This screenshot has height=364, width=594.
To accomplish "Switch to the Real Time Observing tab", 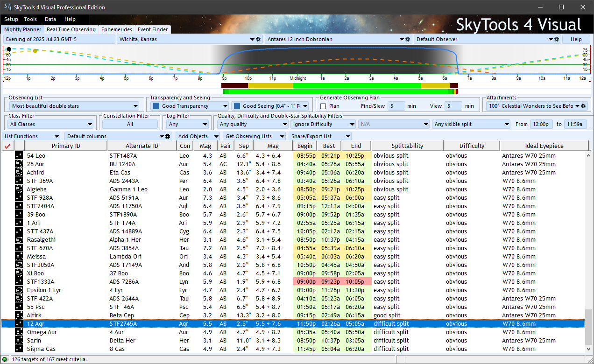I will click(71, 29).
